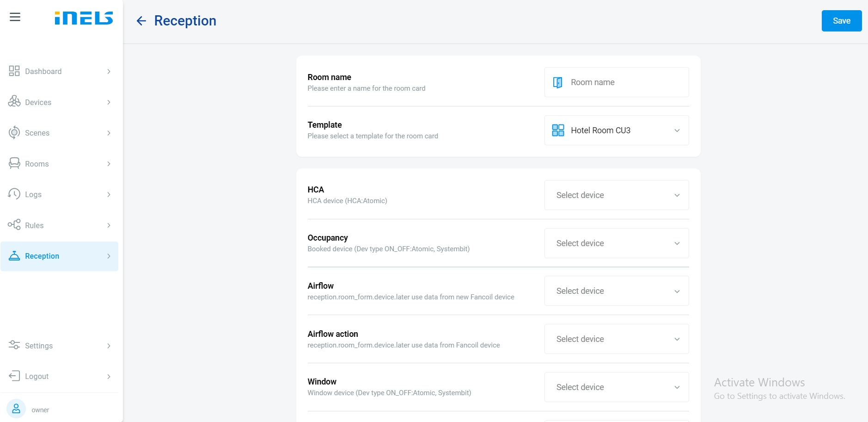This screenshot has width=868, height=422.
Task: Click the Scenes icon in sidebar
Action: [x=14, y=132]
